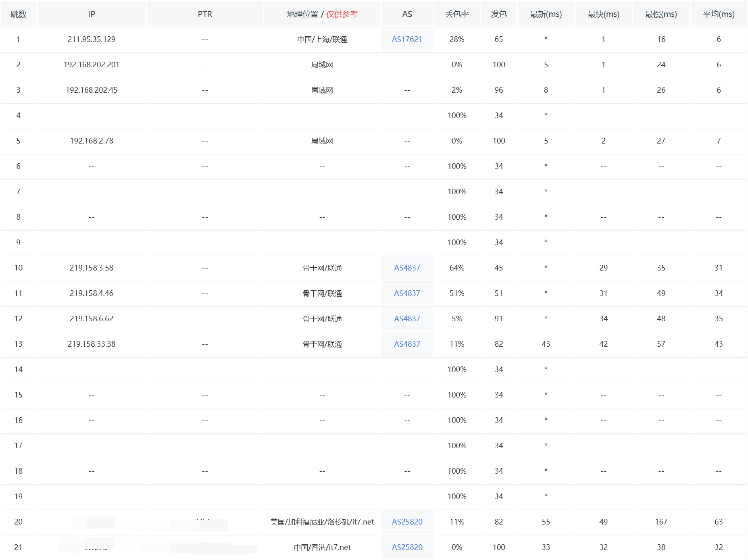Image resolution: width=748 pixels, height=560 pixels.
Task: Click the 跳数 column header
Action: click(x=19, y=14)
